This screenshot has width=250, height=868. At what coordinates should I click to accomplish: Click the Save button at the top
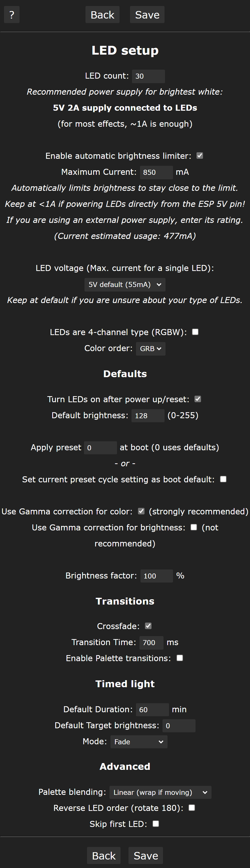tap(147, 15)
